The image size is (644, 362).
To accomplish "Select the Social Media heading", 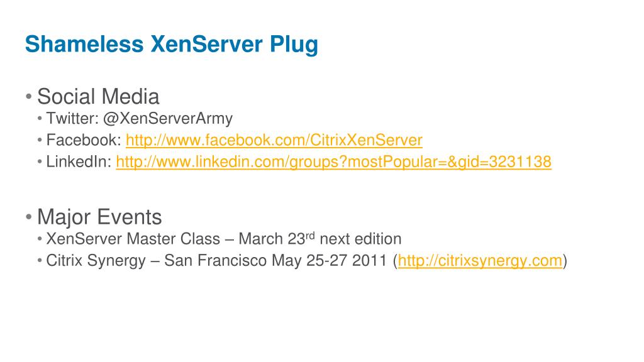I will (98, 97).
